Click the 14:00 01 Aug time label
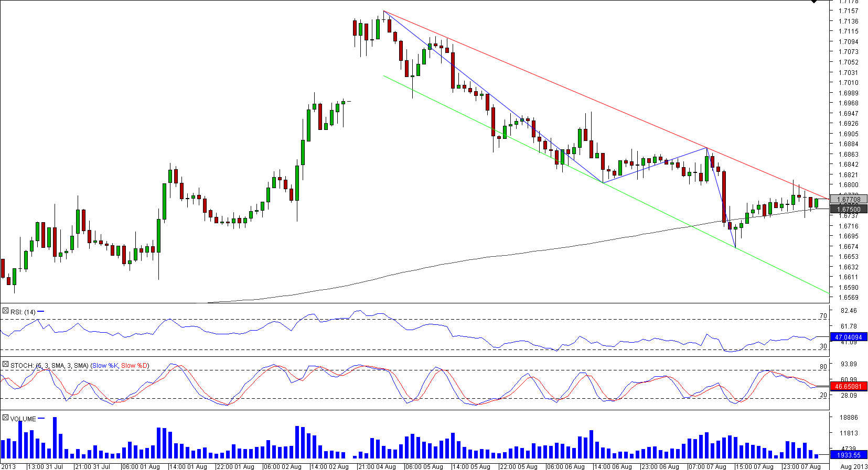 [188, 466]
